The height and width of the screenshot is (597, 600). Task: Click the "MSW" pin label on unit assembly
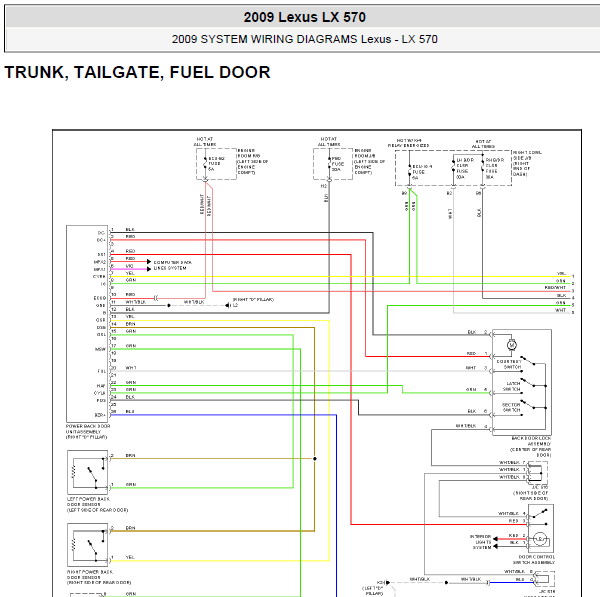tap(100, 349)
